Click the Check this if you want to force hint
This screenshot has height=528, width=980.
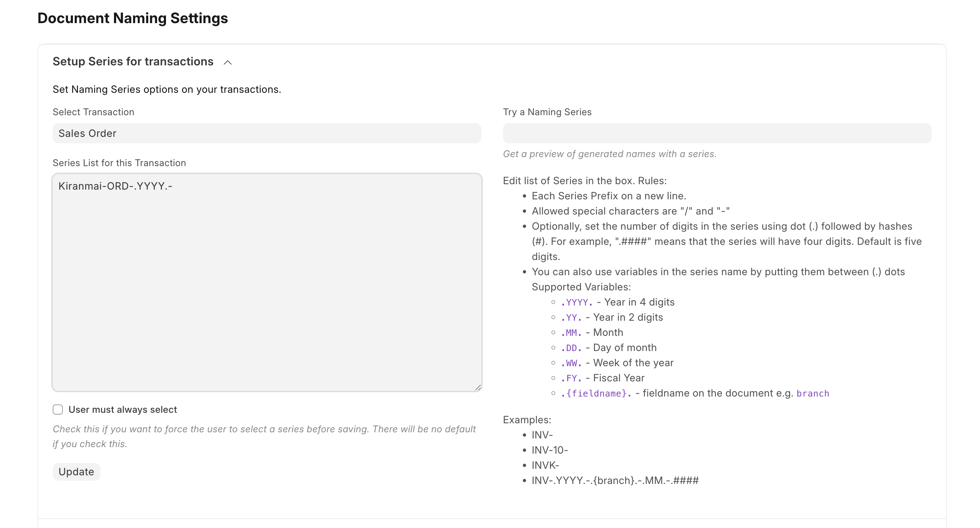(264, 436)
